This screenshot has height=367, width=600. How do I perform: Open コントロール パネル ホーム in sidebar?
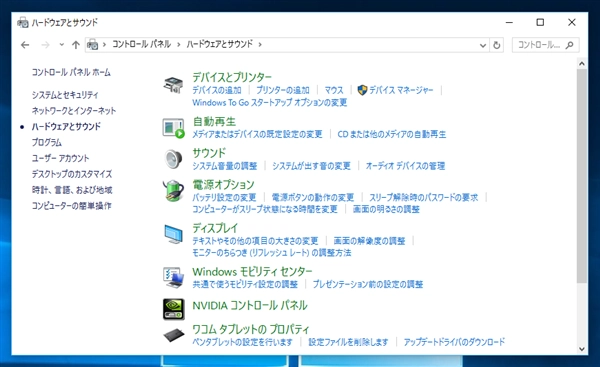click(71, 72)
